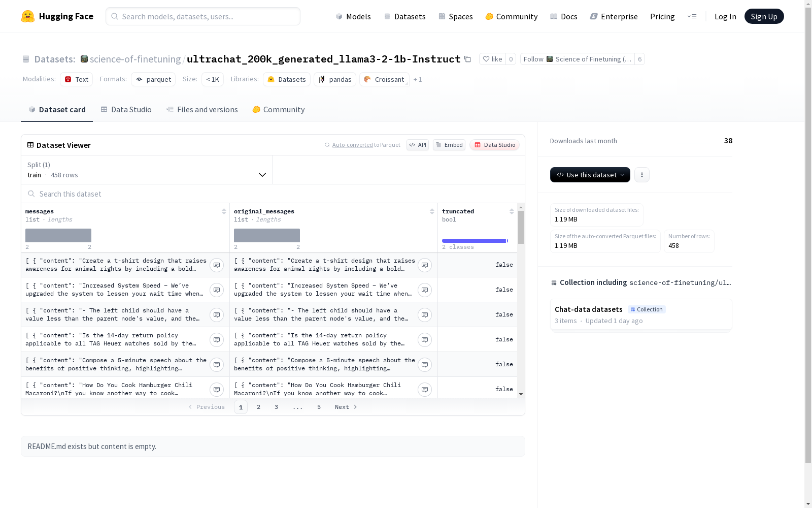Open the navigation more-options menu icon
The width and height of the screenshot is (812, 508).
(692, 16)
